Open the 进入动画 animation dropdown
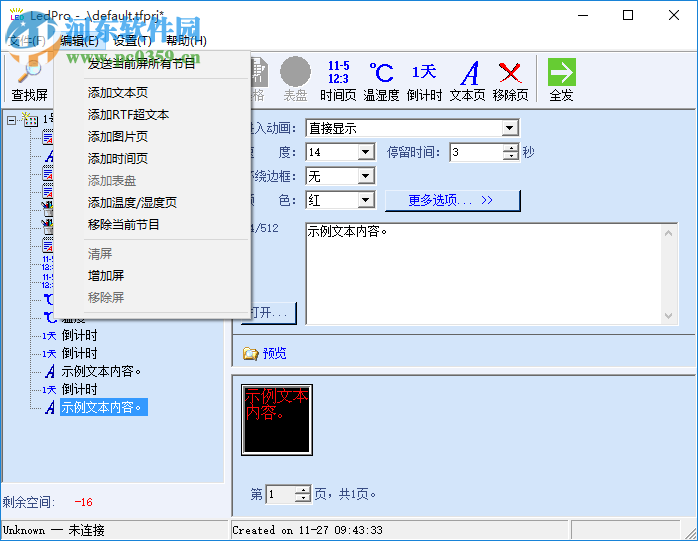The height and width of the screenshot is (541, 698). click(510, 128)
